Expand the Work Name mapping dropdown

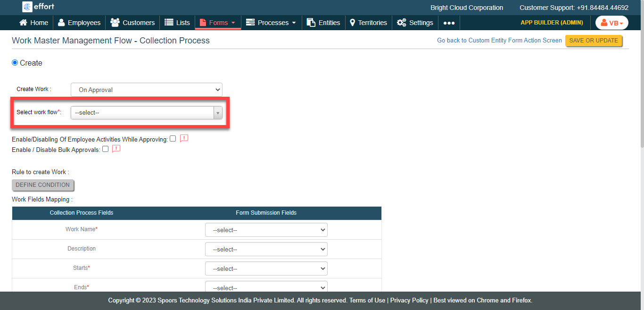click(266, 230)
